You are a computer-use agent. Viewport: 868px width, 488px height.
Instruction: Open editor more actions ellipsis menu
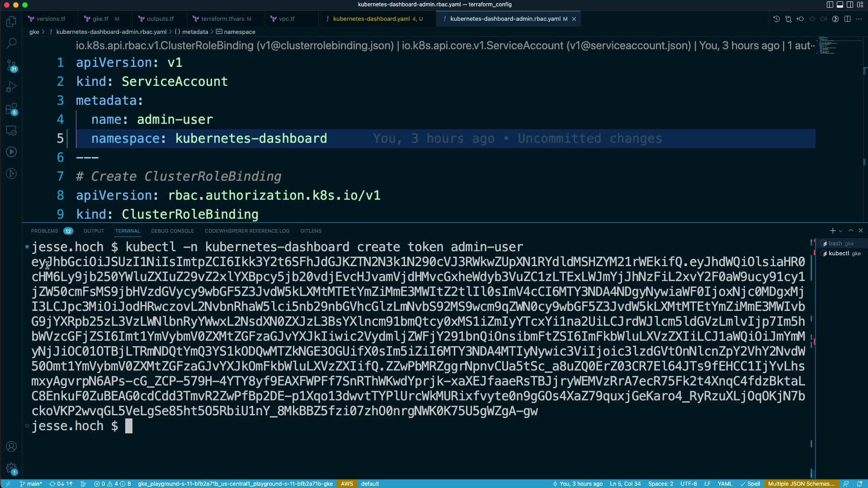[x=859, y=19]
